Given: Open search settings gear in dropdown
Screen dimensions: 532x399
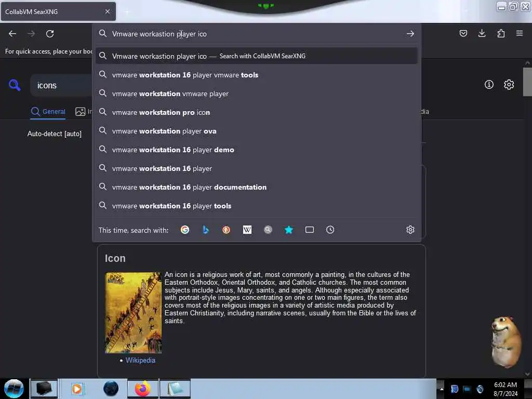Looking at the screenshot, I should [410, 230].
